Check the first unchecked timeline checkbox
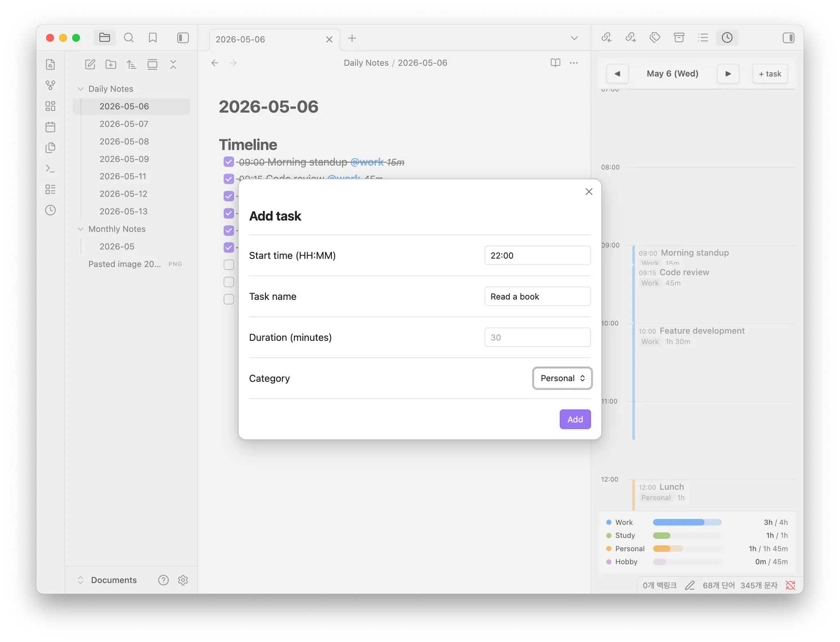 pyautogui.click(x=229, y=265)
